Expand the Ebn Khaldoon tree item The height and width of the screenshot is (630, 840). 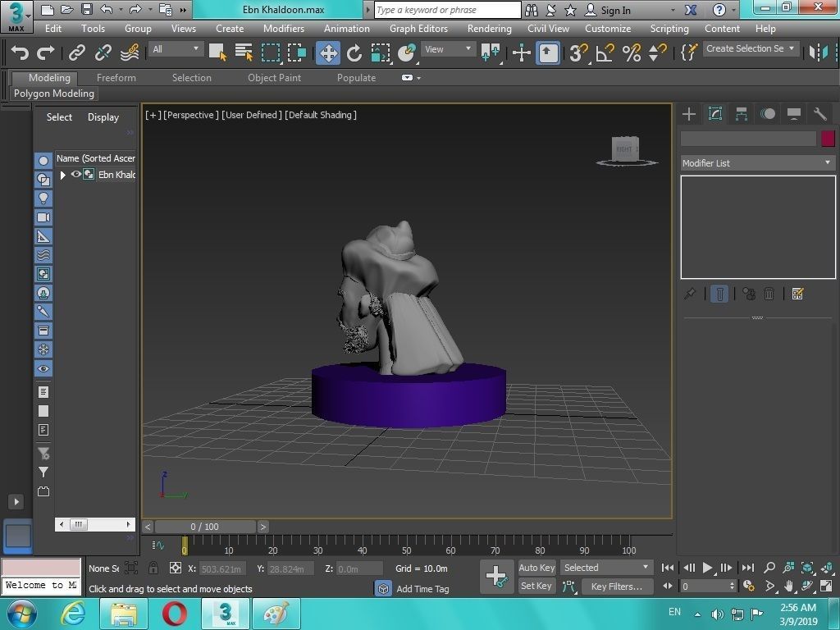(x=62, y=175)
